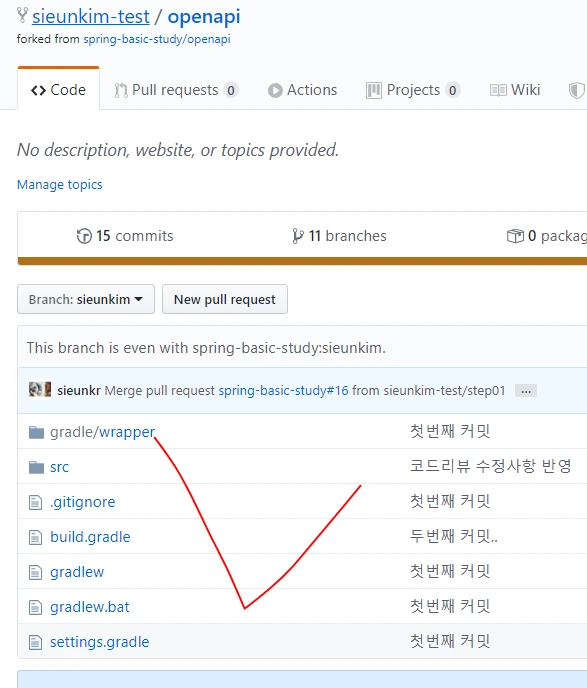Open the sieunkr author link
The image size is (587, 688).
79,391
